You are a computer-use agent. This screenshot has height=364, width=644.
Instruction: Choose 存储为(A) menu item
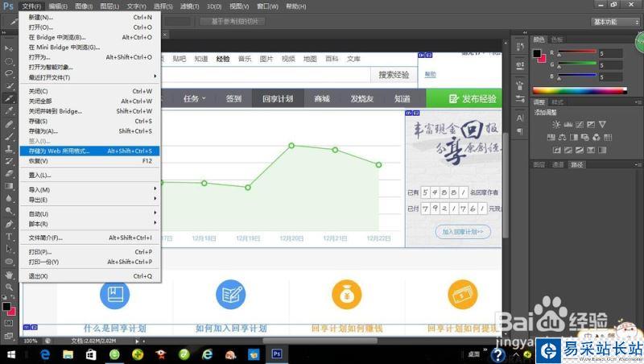click(x=89, y=131)
